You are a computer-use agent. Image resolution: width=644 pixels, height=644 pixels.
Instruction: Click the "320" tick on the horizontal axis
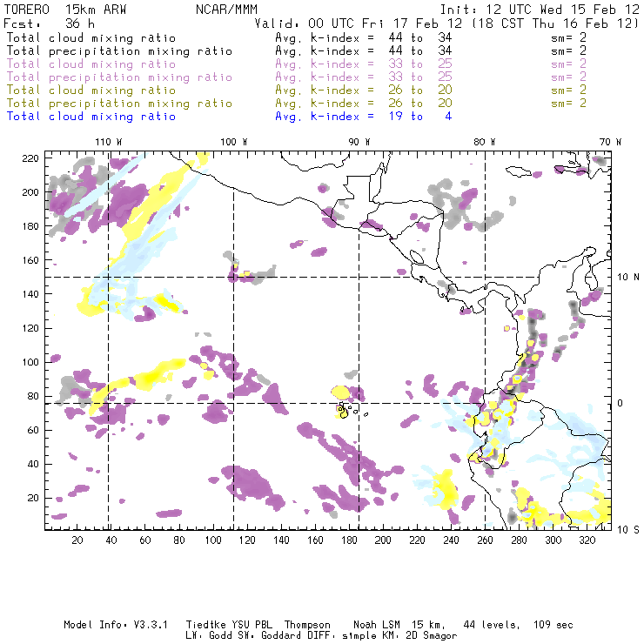coord(587,540)
